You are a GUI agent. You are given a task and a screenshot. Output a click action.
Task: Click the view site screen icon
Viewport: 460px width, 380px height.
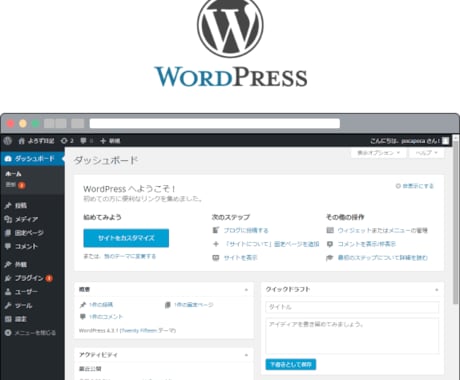(216, 258)
